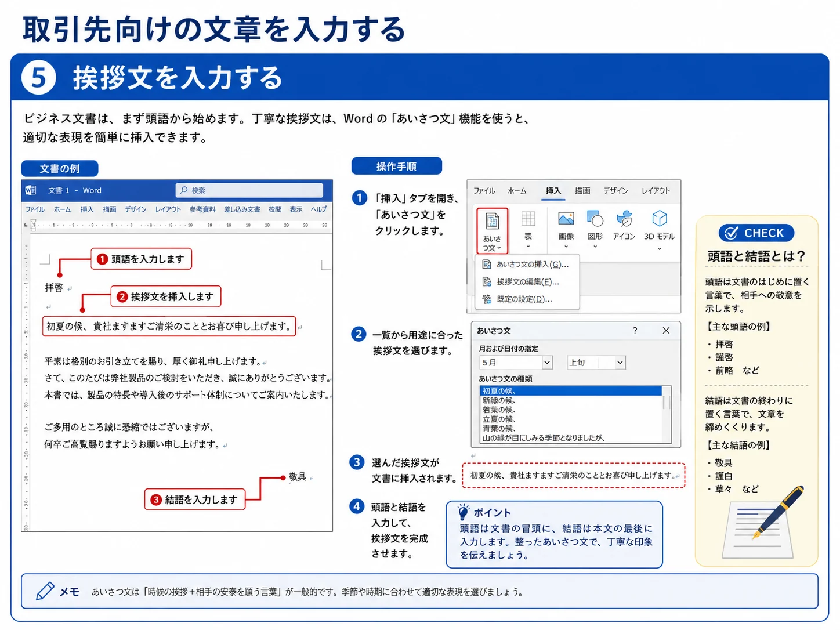Close the あいさつ文 dialog
This screenshot has height=630, width=840.
(x=666, y=331)
